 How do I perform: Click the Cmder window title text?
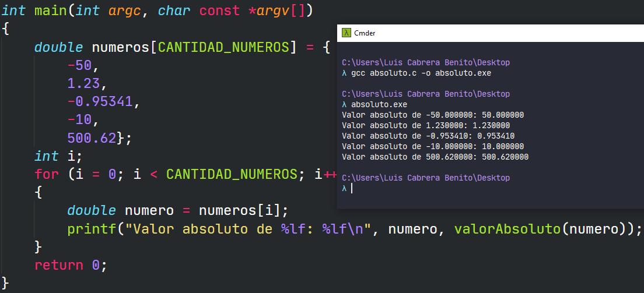[x=365, y=33]
